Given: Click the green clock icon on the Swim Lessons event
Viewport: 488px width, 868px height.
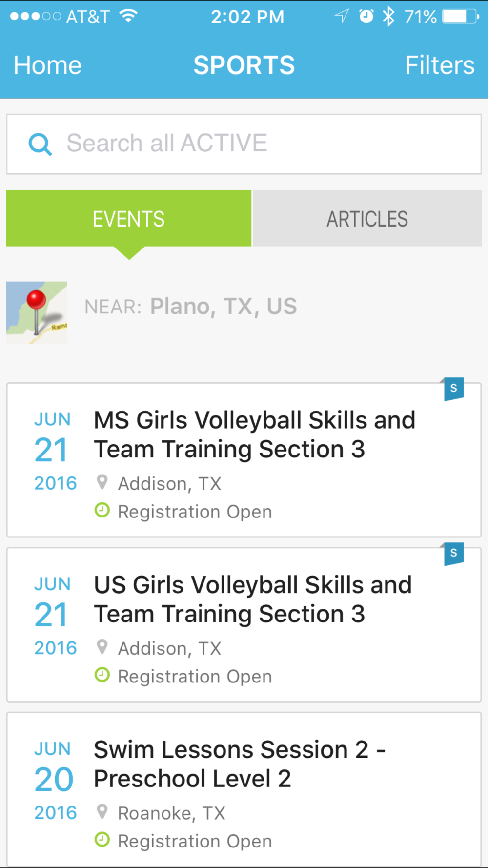Looking at the screenshot, I should [x=102, y=840].
